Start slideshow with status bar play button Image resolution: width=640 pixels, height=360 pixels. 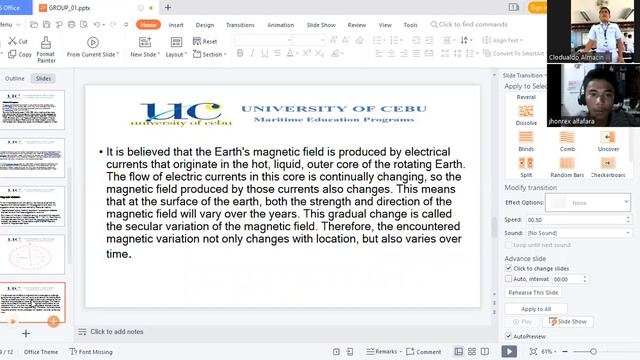click(x=509, y=351)
